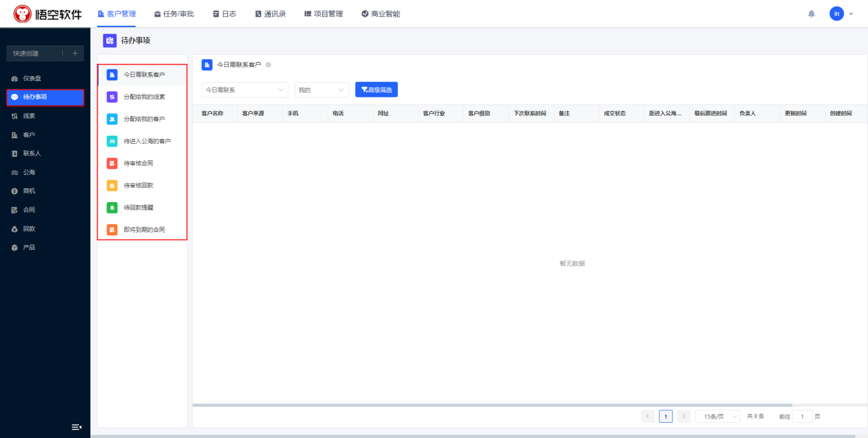Click the 前往 page number input field
This screenshot has width=868, height=438.
[802, 416]
